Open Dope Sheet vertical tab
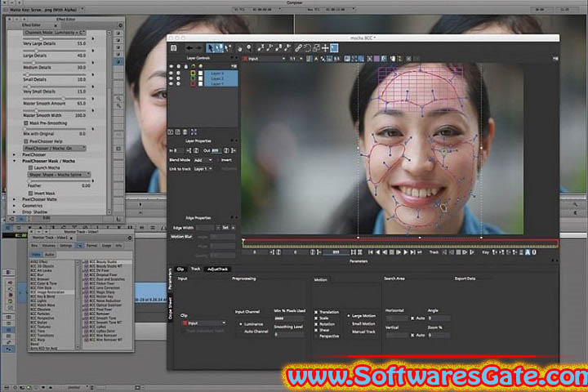Viewport: 588px width, 392px height. click(170, 309)
